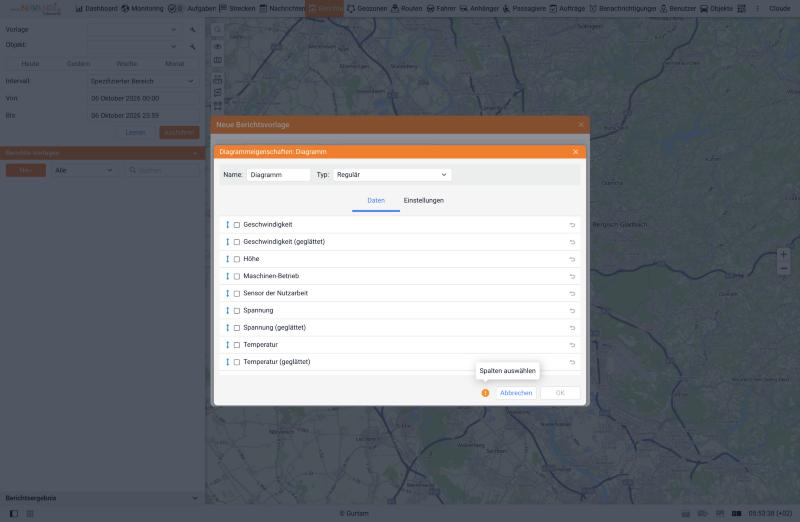Image resolution: width=800 pixels, height=522 pixels.
Task: Reset the Geschwindigkeit (geglättet) row
Action: coord(572,242)
